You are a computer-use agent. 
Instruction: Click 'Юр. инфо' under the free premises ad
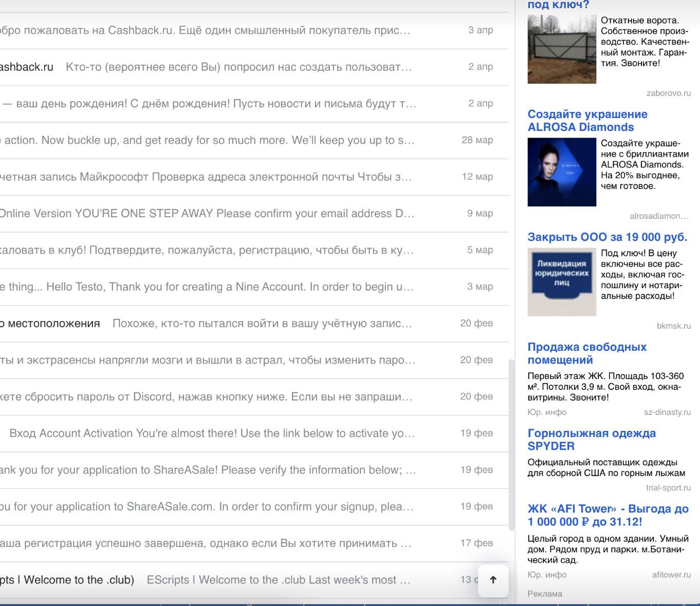click(546, 412)
